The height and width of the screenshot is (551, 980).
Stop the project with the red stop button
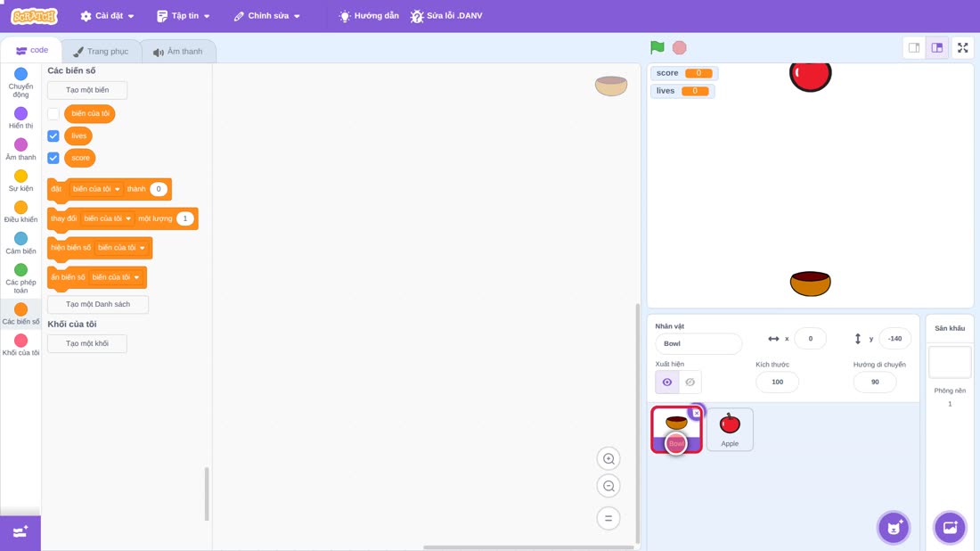click(680, 47)
